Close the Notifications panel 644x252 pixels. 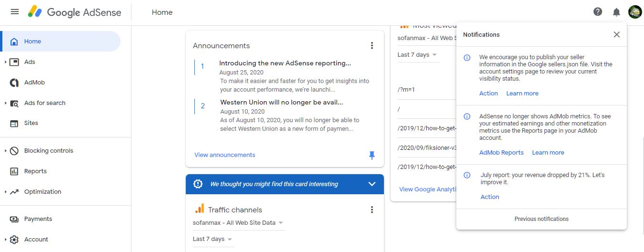click(617, 34)
